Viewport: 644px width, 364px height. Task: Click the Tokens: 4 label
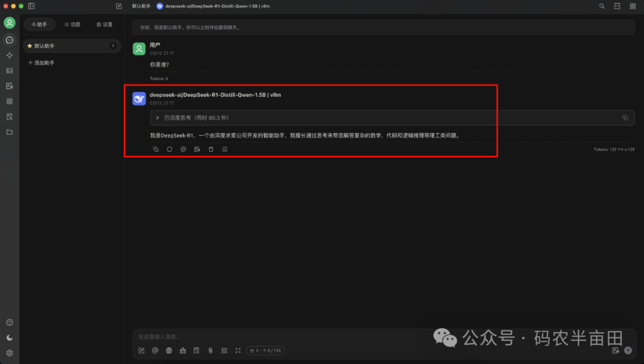159,79
